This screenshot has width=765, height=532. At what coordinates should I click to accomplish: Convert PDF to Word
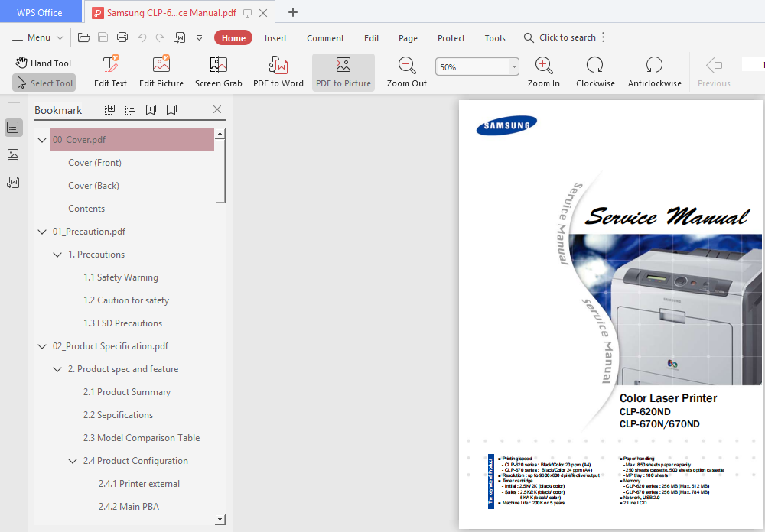click(x=278, y=72)
